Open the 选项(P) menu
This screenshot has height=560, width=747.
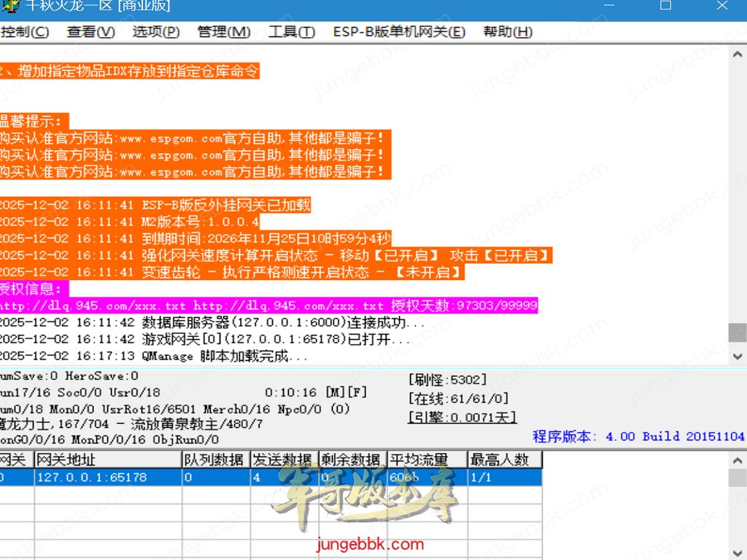click(156, 32)
